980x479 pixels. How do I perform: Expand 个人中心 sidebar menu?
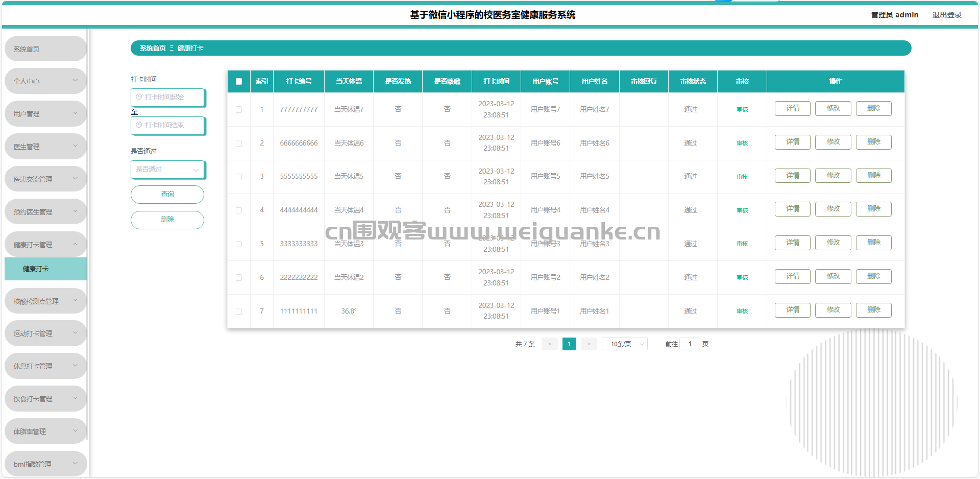[x=45, y=81]
